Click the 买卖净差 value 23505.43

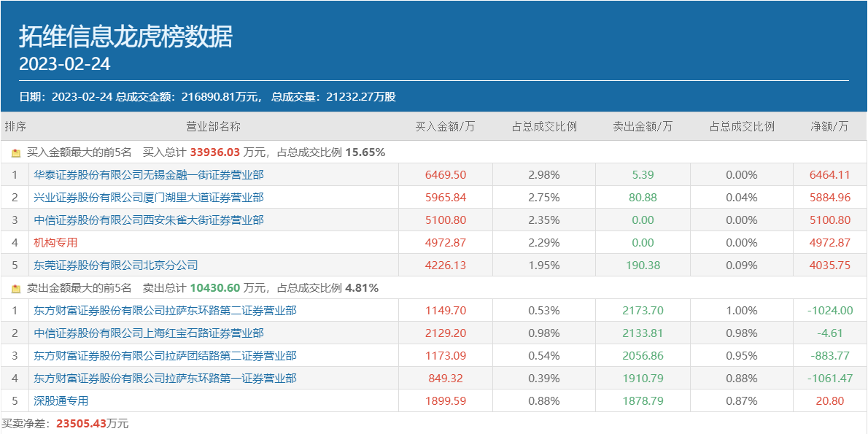coord(80,424)
